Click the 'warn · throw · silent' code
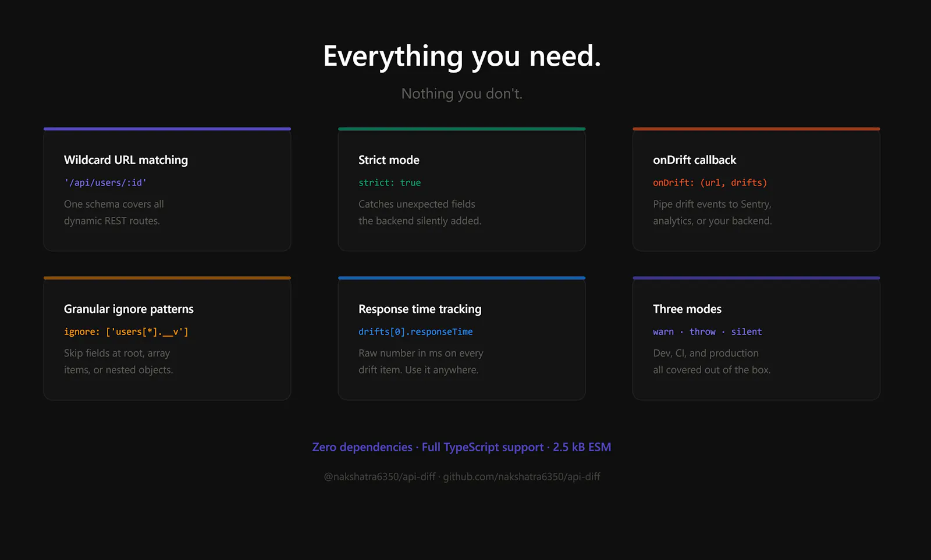The image size is (931, 560). (x=708, y=332)
